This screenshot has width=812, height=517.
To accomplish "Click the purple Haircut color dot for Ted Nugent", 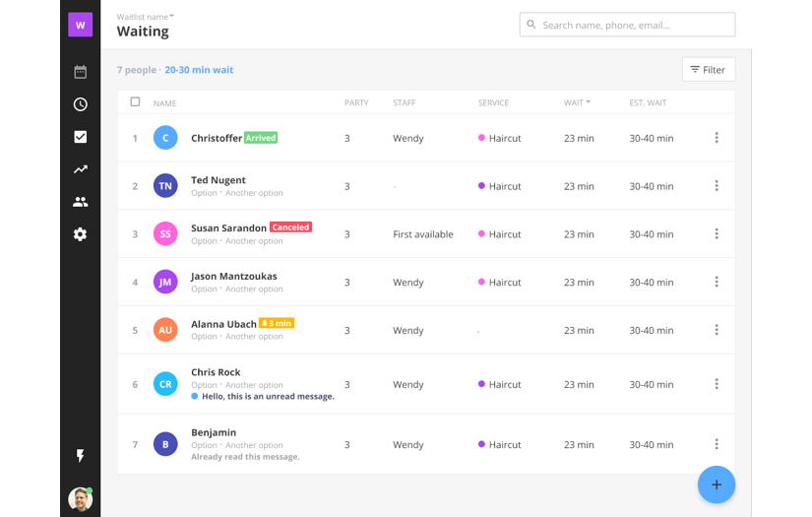I will click(x=481, y=185).
